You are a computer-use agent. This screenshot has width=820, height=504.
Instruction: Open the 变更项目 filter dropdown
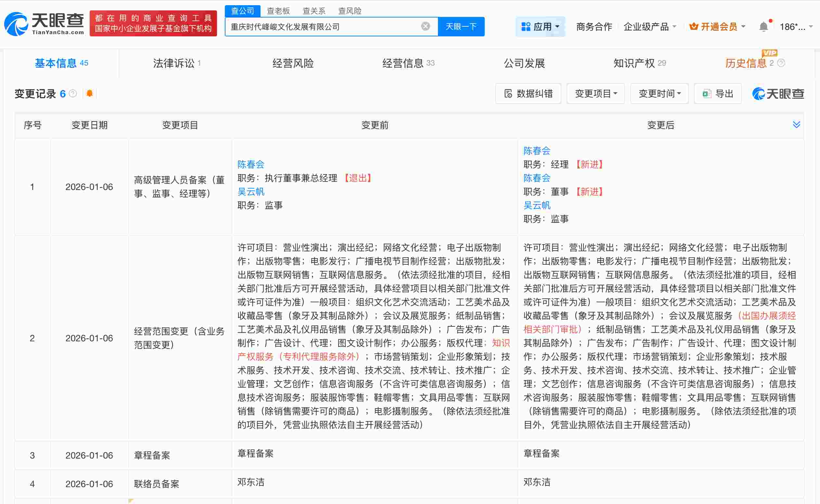pos(596,94)
